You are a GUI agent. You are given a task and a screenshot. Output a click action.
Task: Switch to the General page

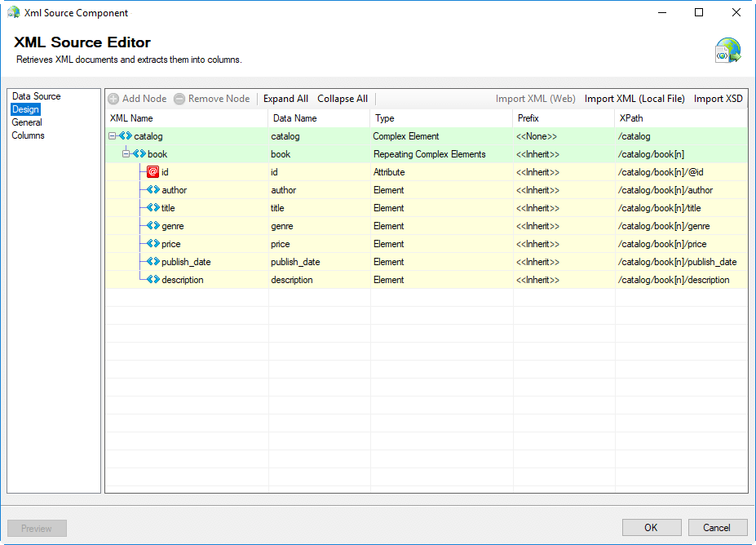27,122
